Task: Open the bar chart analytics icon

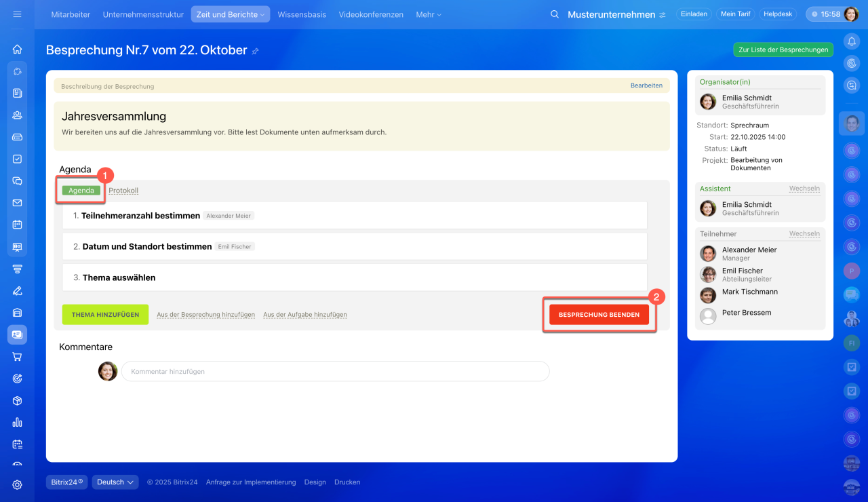Action: click(17, 422)
